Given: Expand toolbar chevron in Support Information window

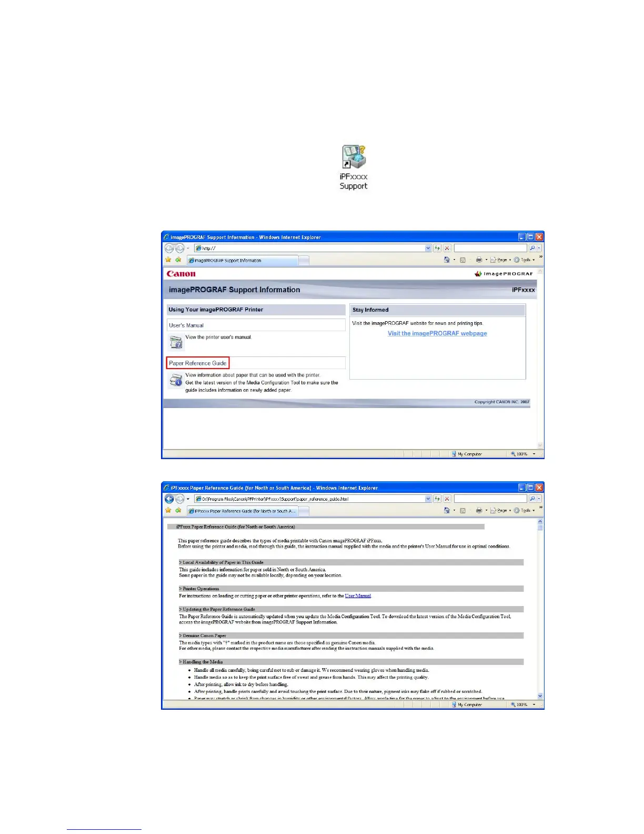Looking at the screenshot, I should click(x=540, y=257).
